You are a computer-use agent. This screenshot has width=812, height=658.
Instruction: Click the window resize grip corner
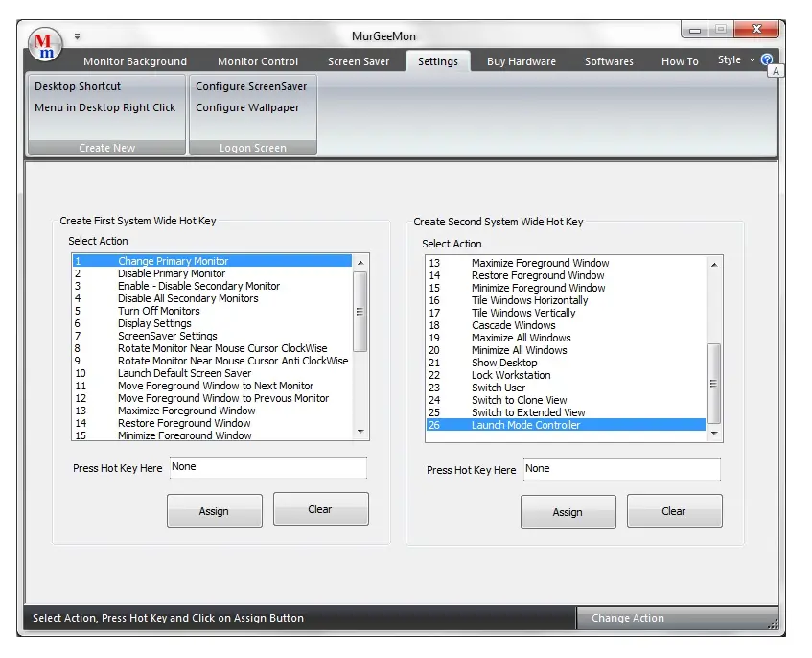point(773,624)
